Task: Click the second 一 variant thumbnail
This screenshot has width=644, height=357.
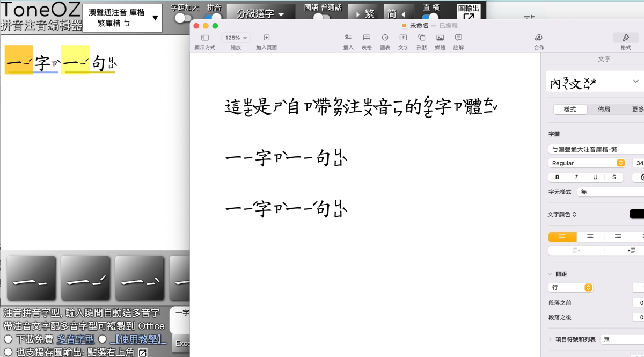Action: (x=85, y=278)
